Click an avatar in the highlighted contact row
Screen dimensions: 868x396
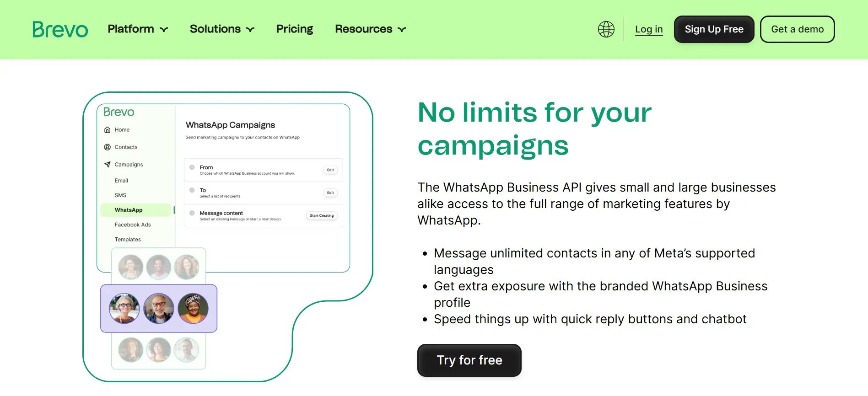pyautogui.click(x=159, y=308)
